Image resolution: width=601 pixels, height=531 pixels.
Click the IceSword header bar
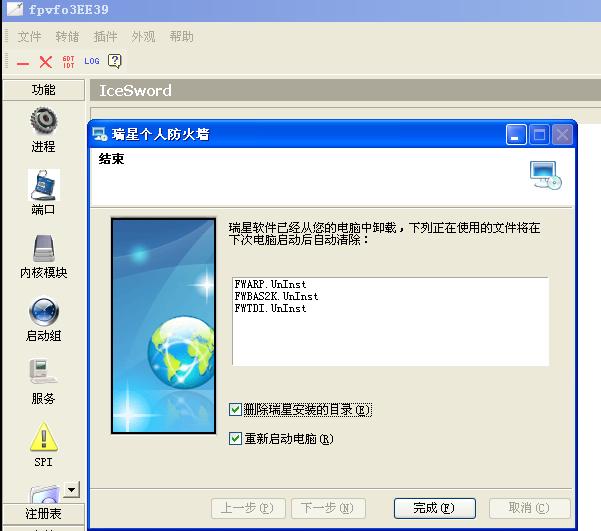tap(345, 90)
